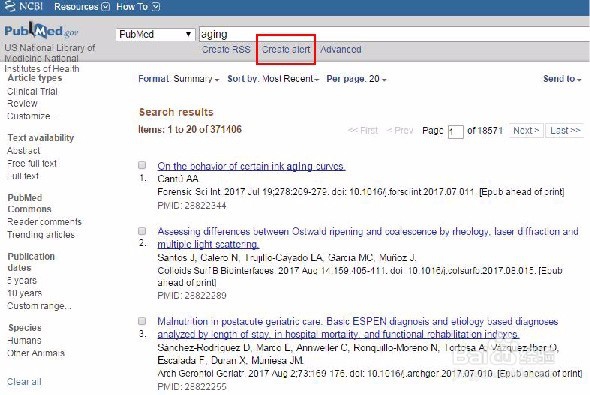Image resolution: width=590 pixels, height=395 pixels.
Task: Click the Article types sidebar heading
Action: tap(35, 78)
